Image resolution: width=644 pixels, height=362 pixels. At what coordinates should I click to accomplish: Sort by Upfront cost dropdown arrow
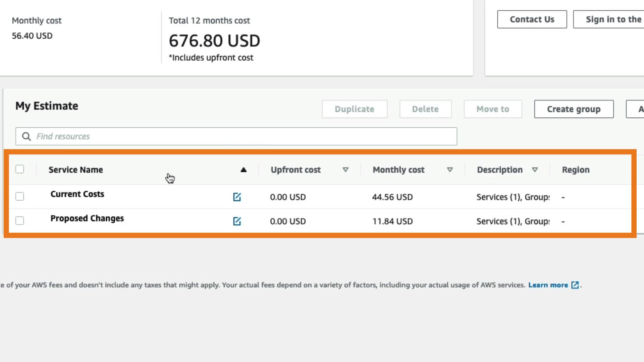tap(345, 170)
